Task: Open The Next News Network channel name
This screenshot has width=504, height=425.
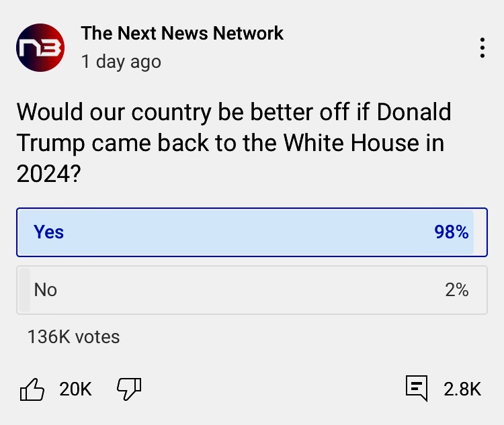Action: click(x=182, y=33)
